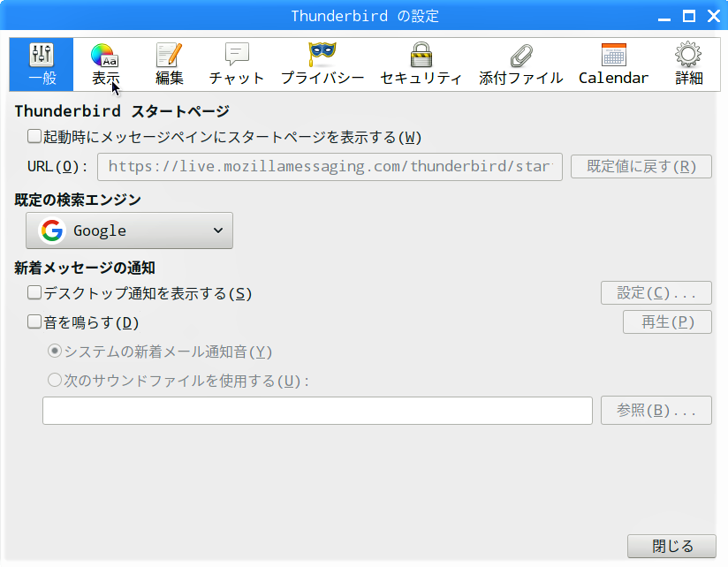The height and width of the screenshot is (567, 728).
Task: Click 参照(B)... browse button
Action: coord(656,410)
